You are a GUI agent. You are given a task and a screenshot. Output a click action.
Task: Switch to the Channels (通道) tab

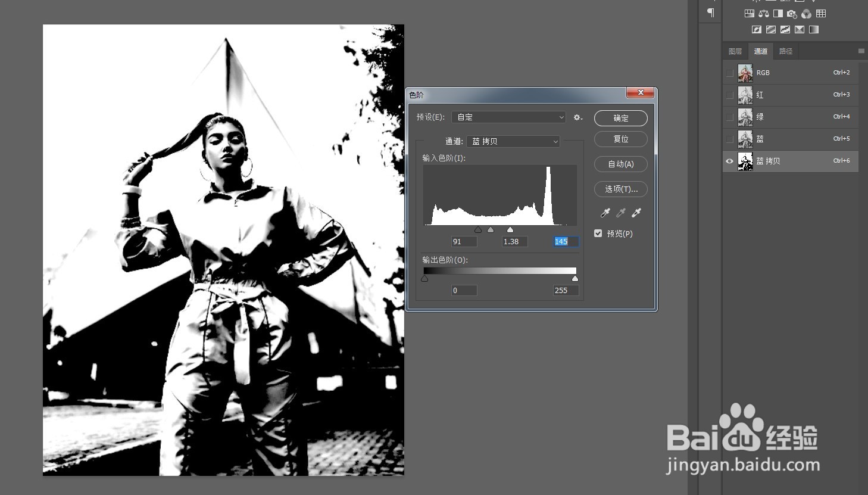pyautogui.click(x=761, y=51)
